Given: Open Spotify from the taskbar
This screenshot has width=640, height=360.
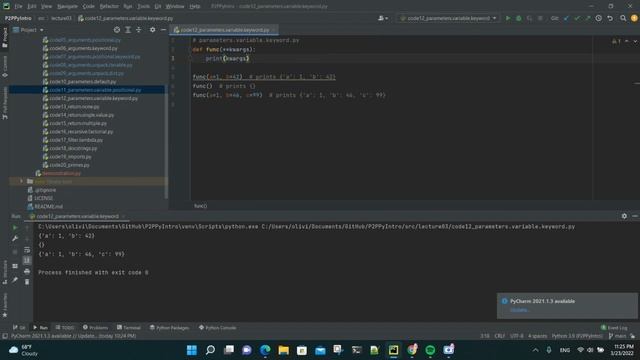Looking at the screenshot, I should pyautogui.click(x=430, y=350).
